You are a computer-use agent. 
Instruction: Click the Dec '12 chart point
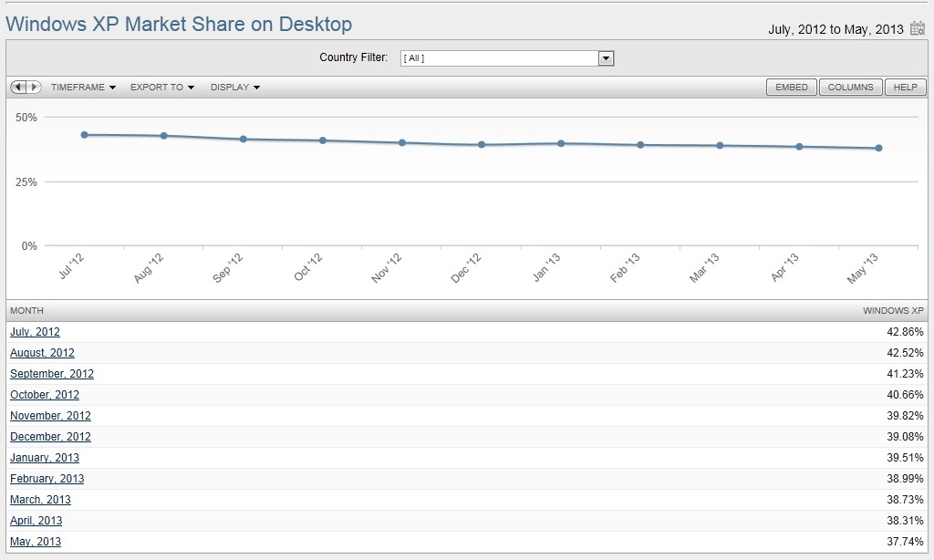tap(482, 145)
